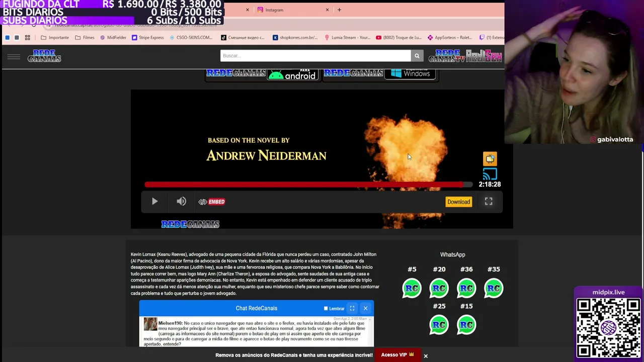Toggle the Lembrar checkbox in chat
Viewport: 644px width, 362px height.
tap(326, 309)
